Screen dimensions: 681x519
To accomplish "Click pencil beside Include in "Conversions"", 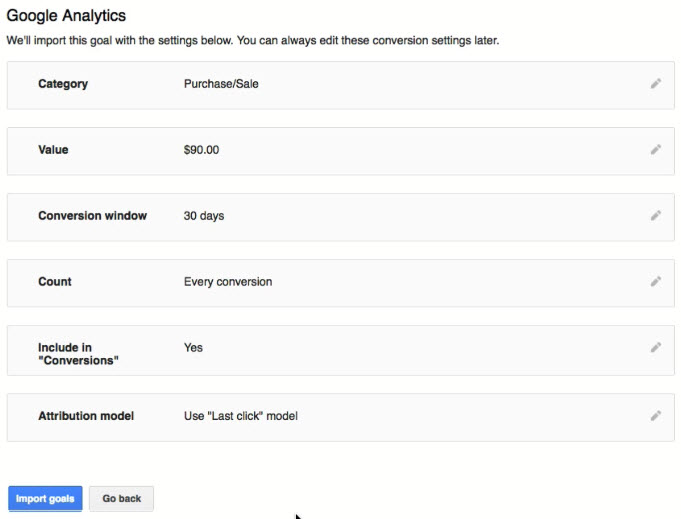I will (656, 348).
